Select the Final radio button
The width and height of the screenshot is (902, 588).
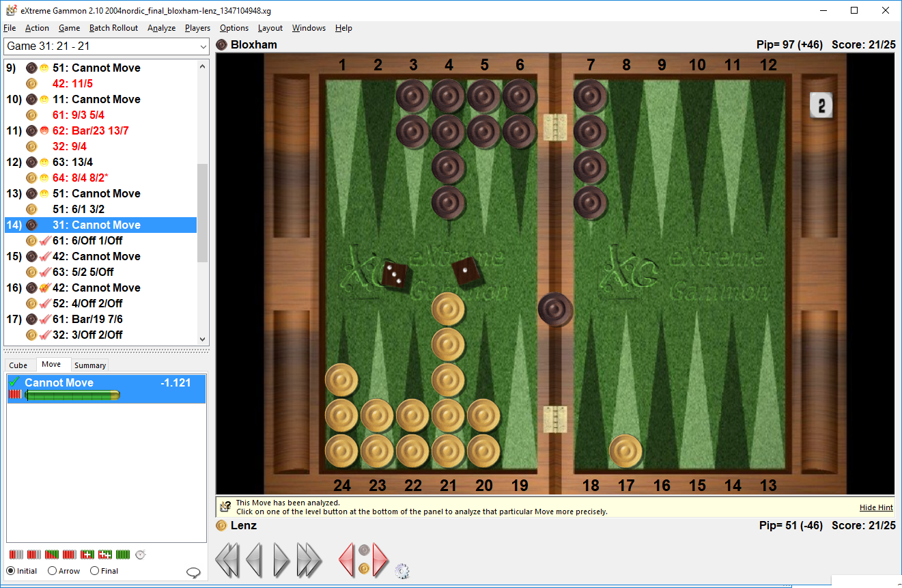(95, 571)
